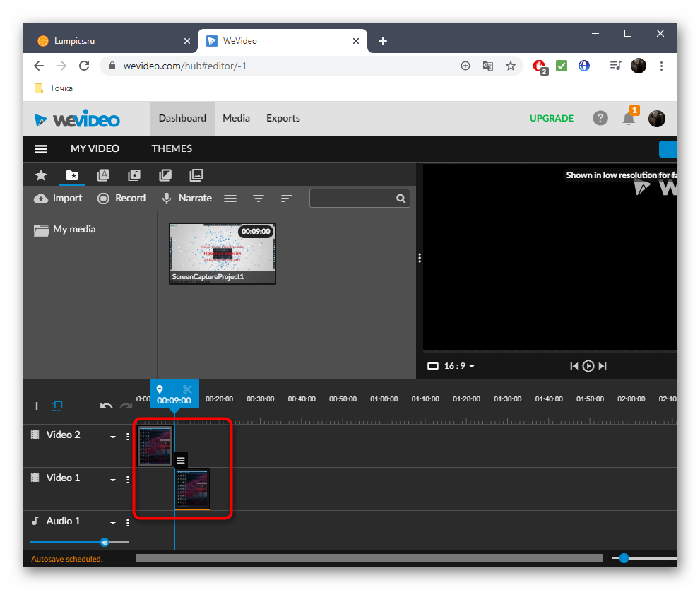Add a new track with plus icon
This screenshot has height=590, width=700.
37,406
